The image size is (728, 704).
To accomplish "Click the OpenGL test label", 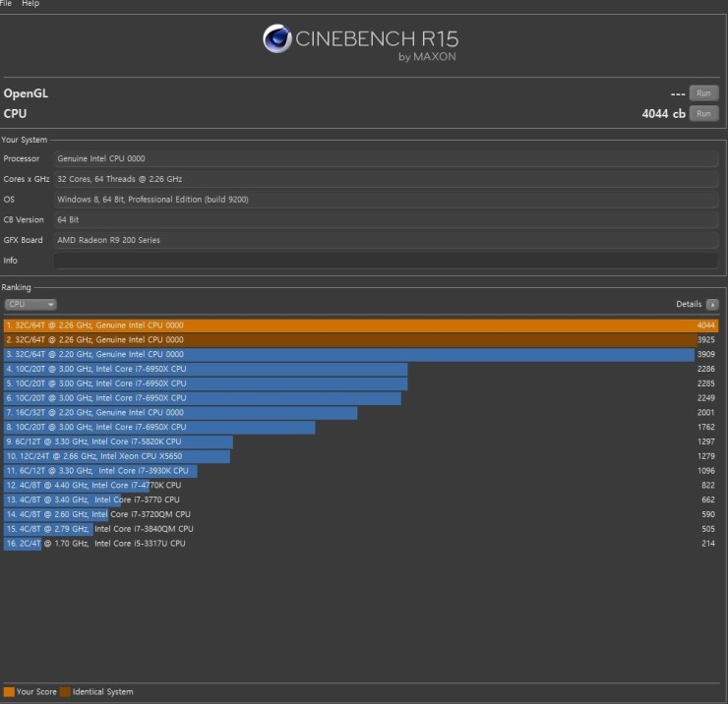I will pos(26,93).
